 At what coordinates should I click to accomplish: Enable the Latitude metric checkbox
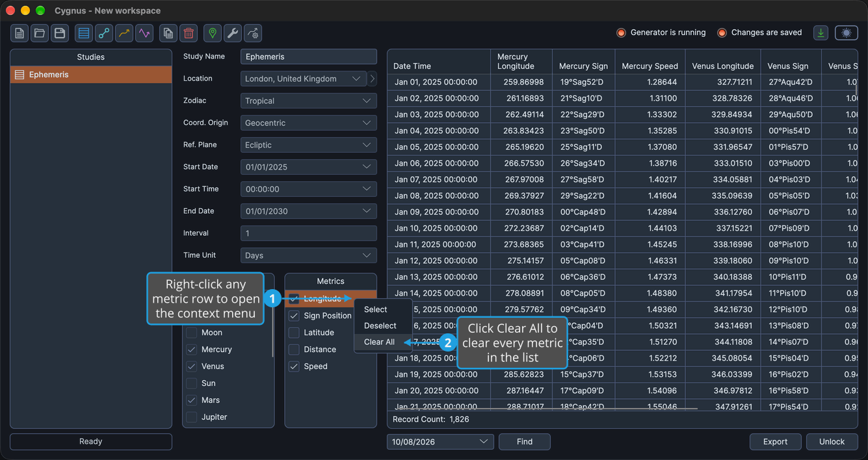click(x=295, y=333)
